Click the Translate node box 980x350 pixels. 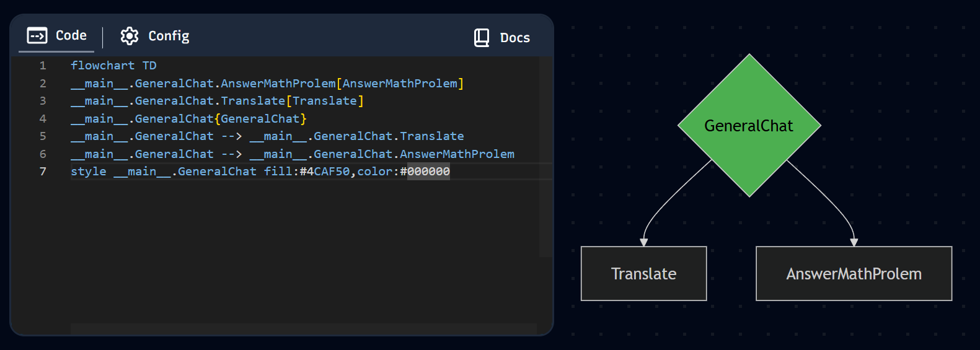coord(643,274)
